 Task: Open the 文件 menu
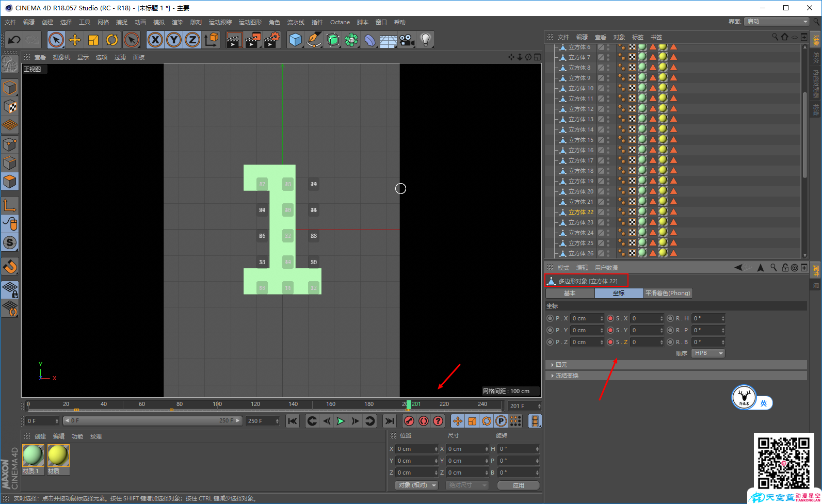point(10,22)
